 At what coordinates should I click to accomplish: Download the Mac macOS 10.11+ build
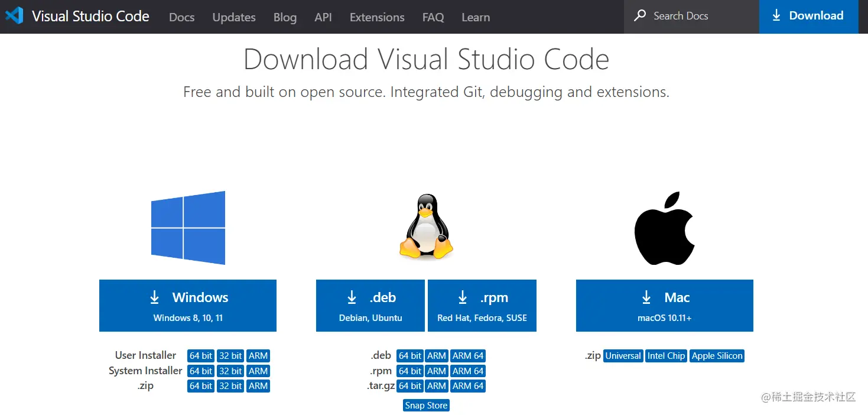[665, 306]
